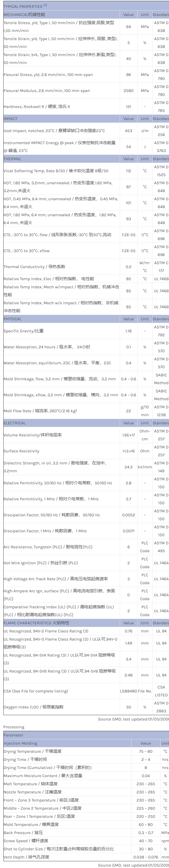Screen dimensions: 169x868
Task: Select the Specific Gravity row label
Action: pos(24,331)
